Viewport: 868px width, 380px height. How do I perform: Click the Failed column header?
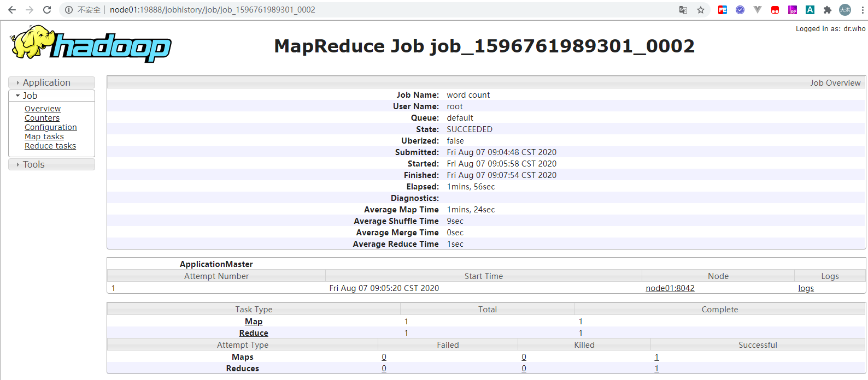[x=448, y=345]
